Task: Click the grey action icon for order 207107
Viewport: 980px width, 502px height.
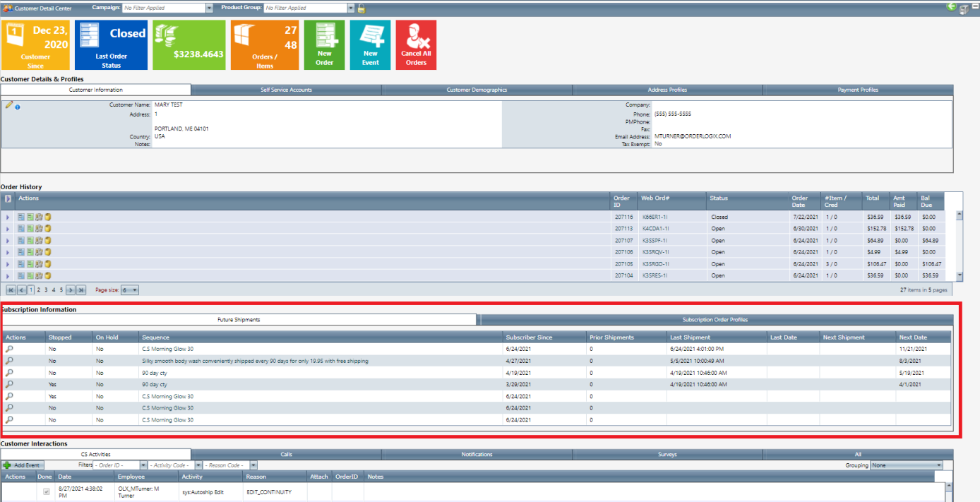Action: pyautogui.click(x=39, y=240)
